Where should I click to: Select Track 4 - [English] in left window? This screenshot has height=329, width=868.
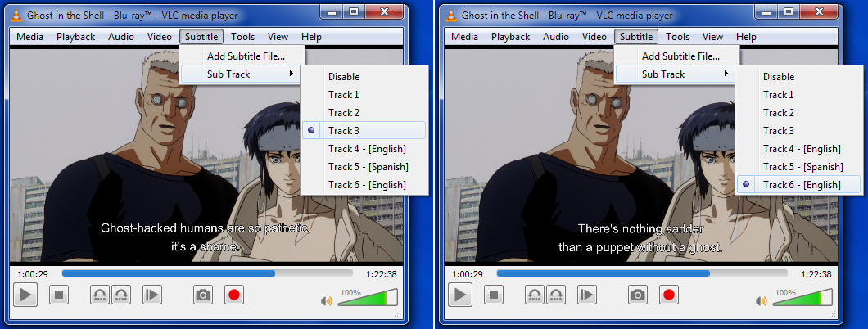tap(364, 149)
